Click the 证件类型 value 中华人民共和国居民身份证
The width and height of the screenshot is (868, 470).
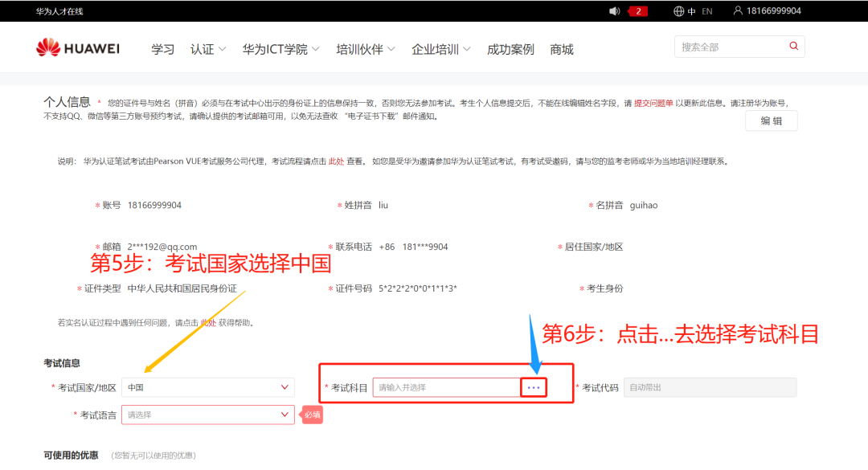point(182,288)
